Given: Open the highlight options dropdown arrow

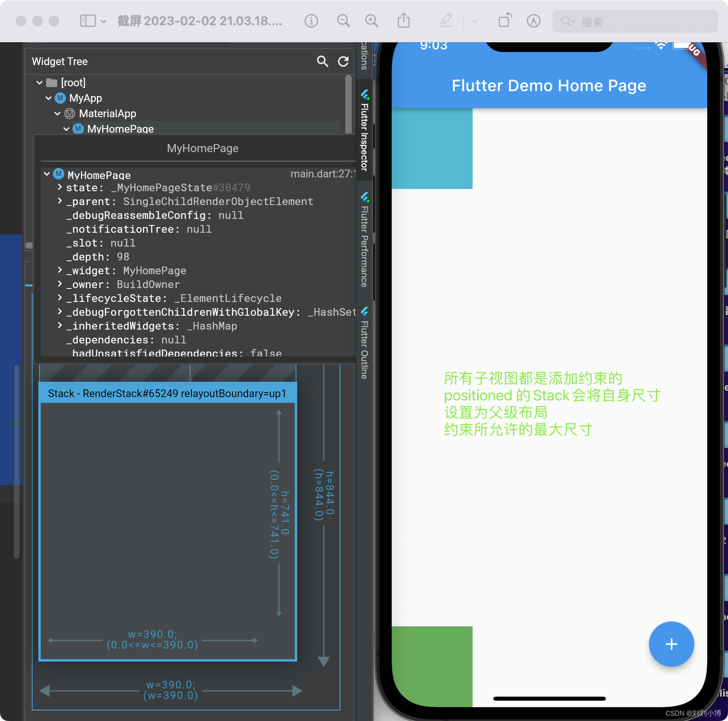Looking at the screenshot, I should 474,21.
